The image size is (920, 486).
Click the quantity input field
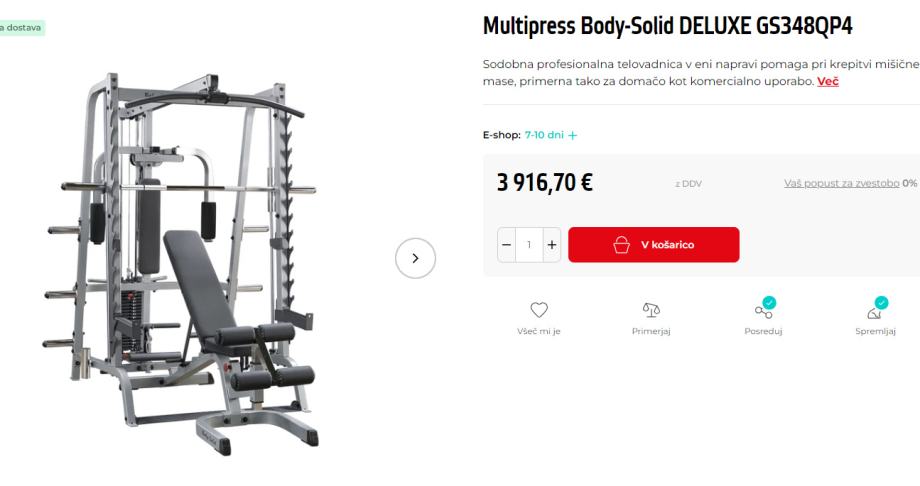529,245
